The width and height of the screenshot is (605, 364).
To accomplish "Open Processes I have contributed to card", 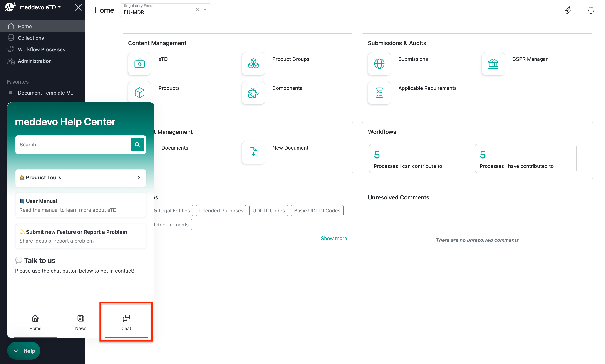I will coord(526,158).
